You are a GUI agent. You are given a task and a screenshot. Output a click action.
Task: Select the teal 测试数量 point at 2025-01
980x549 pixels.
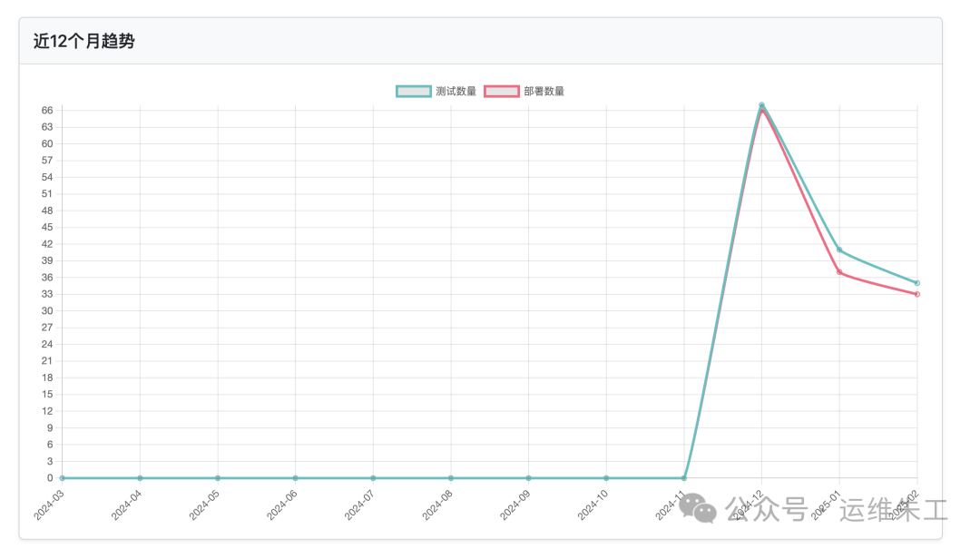(839, 250)
